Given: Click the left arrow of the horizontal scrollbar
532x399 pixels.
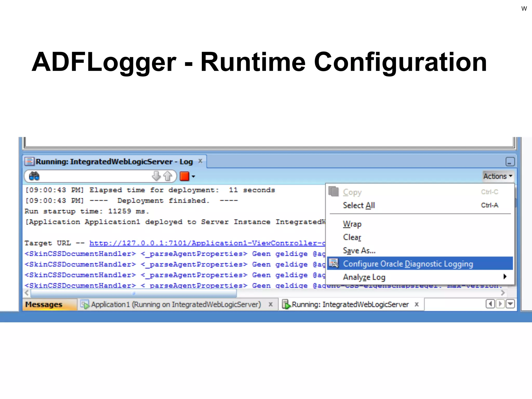Looking at the screenshot, I should pyautogui.click(x=26, y=293).
